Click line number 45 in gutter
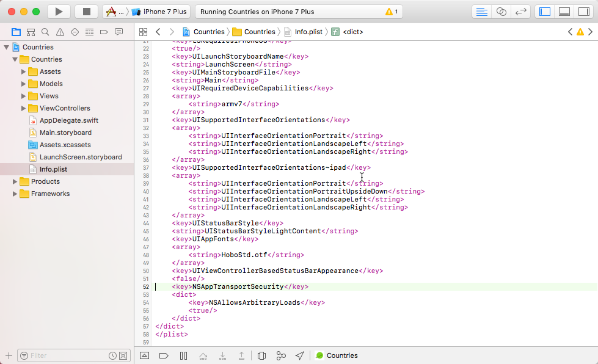This screenshot has width=598, height=364. click(x=146, y=231)
